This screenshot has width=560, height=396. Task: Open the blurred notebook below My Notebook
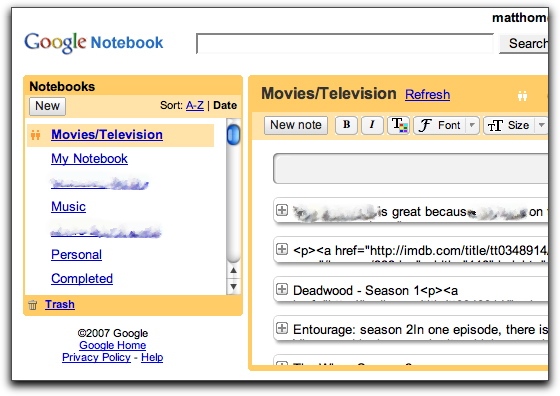(100, 184)
